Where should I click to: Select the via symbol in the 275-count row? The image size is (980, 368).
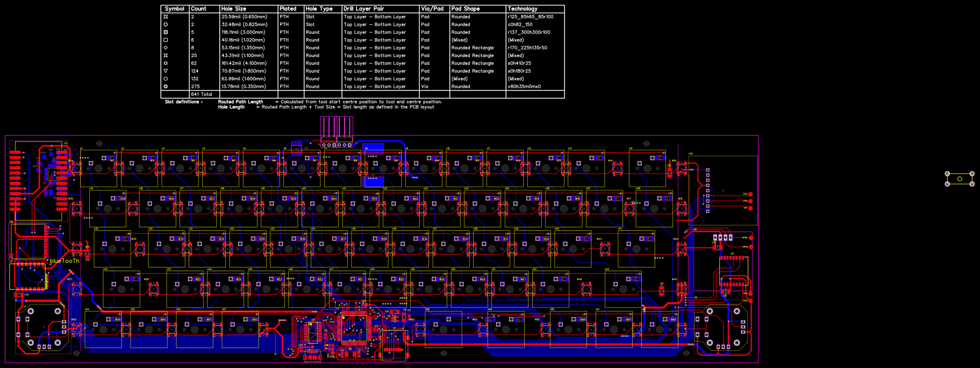(x=166, y=87)
